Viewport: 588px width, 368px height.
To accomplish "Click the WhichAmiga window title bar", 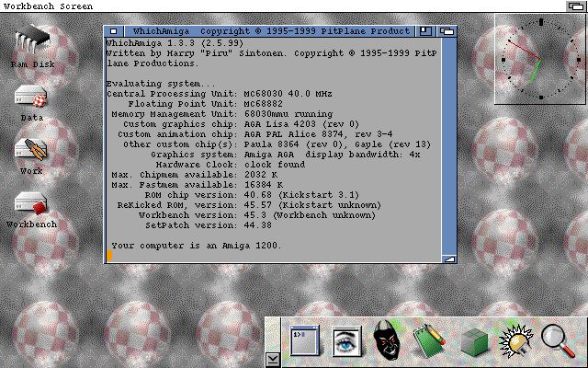I will (x=269, y=31).
